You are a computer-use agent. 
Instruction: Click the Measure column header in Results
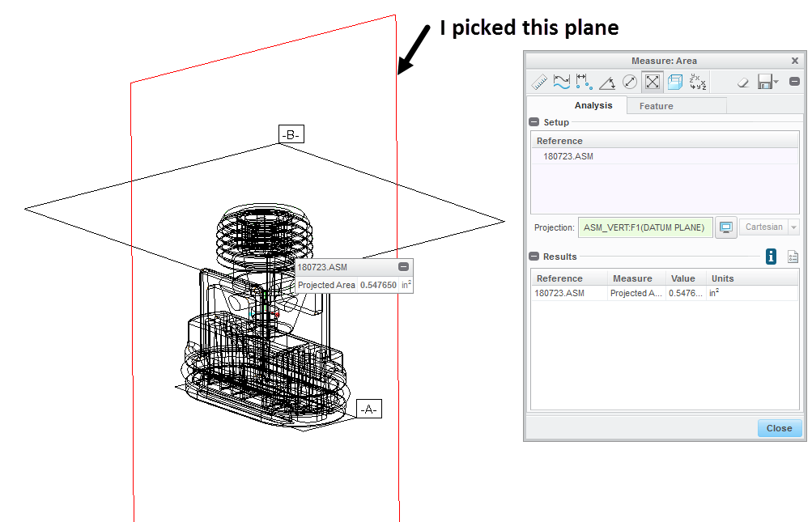pos(636,278)
